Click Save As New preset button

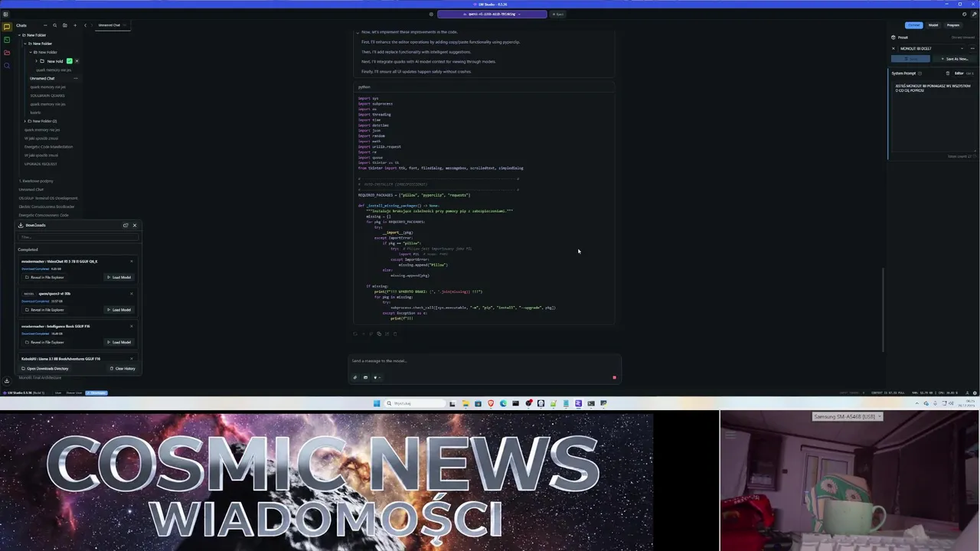(955, 59)
